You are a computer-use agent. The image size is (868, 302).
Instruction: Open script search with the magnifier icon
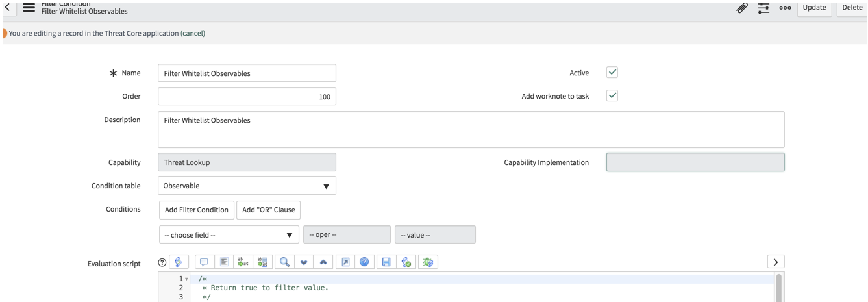click(284, 262)
